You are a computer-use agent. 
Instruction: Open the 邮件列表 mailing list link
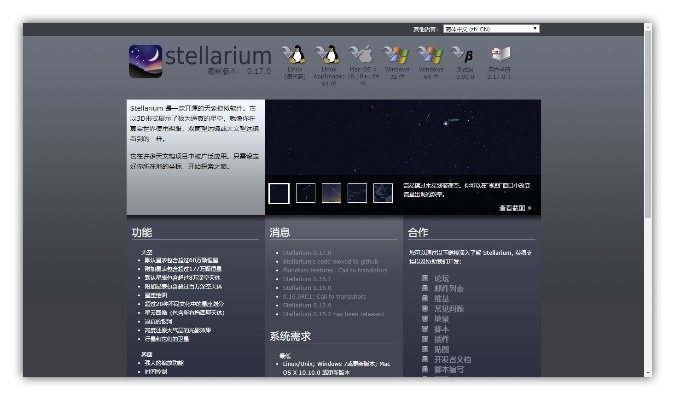pos(448,288)
